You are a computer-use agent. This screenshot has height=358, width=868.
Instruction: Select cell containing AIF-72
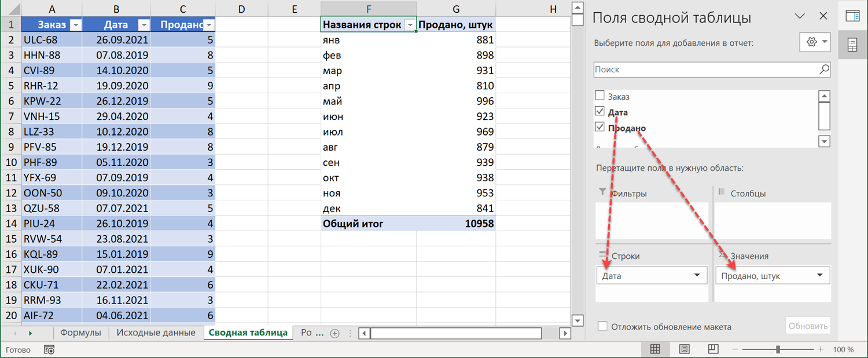click(x=52, y=316)
